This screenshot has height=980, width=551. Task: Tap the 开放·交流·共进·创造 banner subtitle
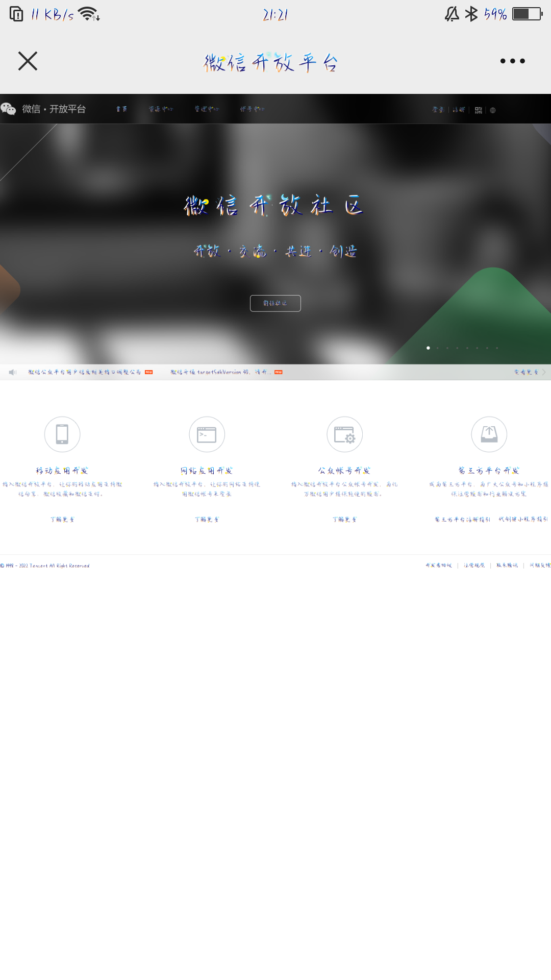pyautogui.click(x=275, y=251)
